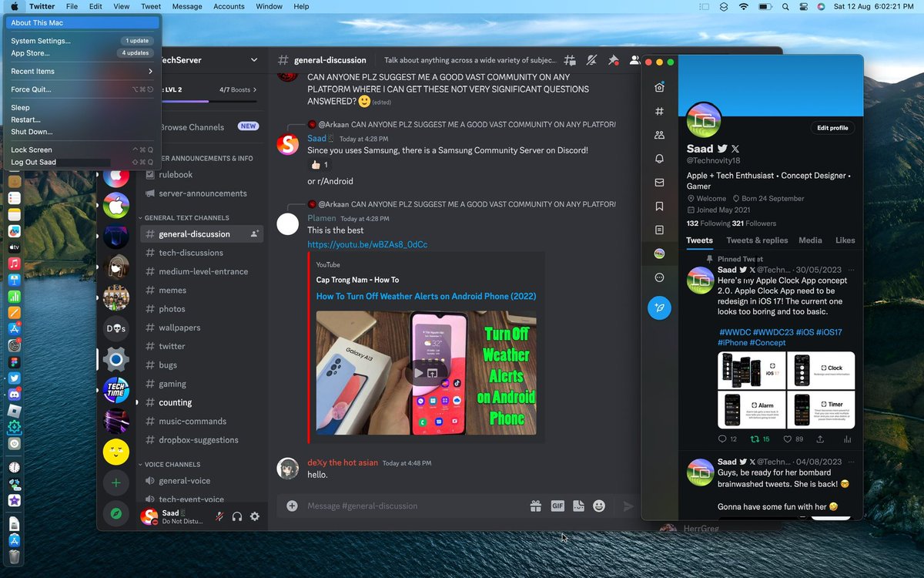
Task: Choose App Store in Apple menu
Action: click(x=83, y=53)
